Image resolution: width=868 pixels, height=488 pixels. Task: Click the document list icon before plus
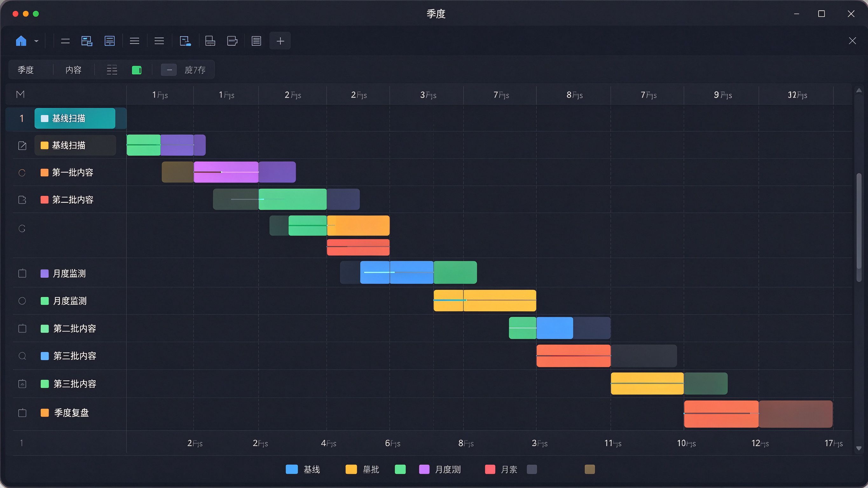click(x=256, y=41)
